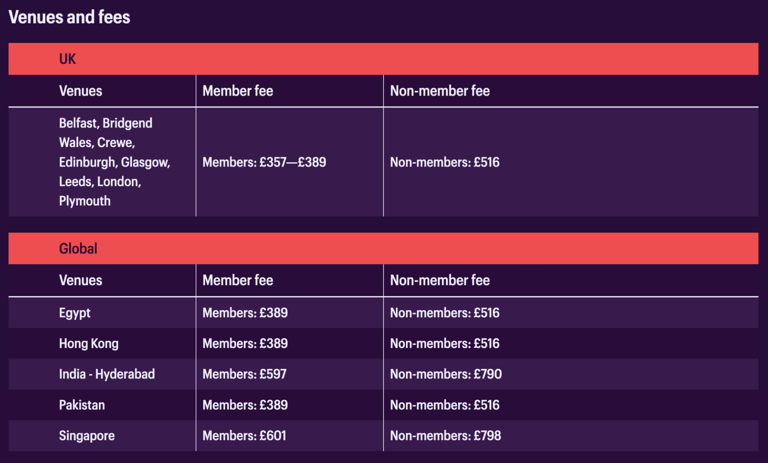Select the UK section header bar
This screenshot has width=768, height=463.
pos(383,59)
